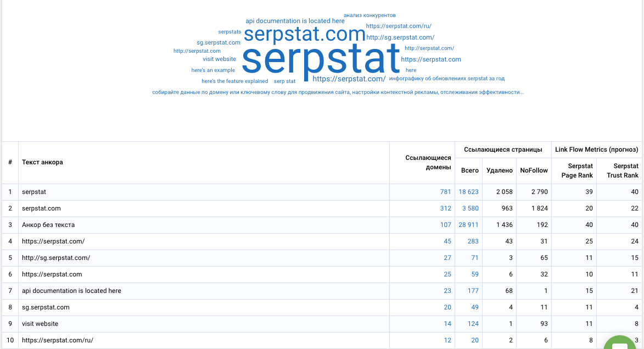The image size is (644, 349).
Task: Open the 3 580 pages link
Action: (x=471, y=208)
